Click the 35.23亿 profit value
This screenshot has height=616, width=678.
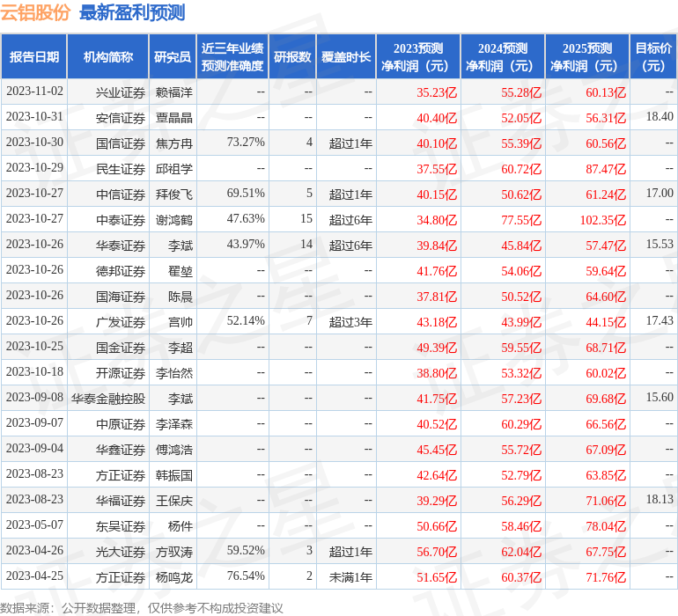pos(436,92)
